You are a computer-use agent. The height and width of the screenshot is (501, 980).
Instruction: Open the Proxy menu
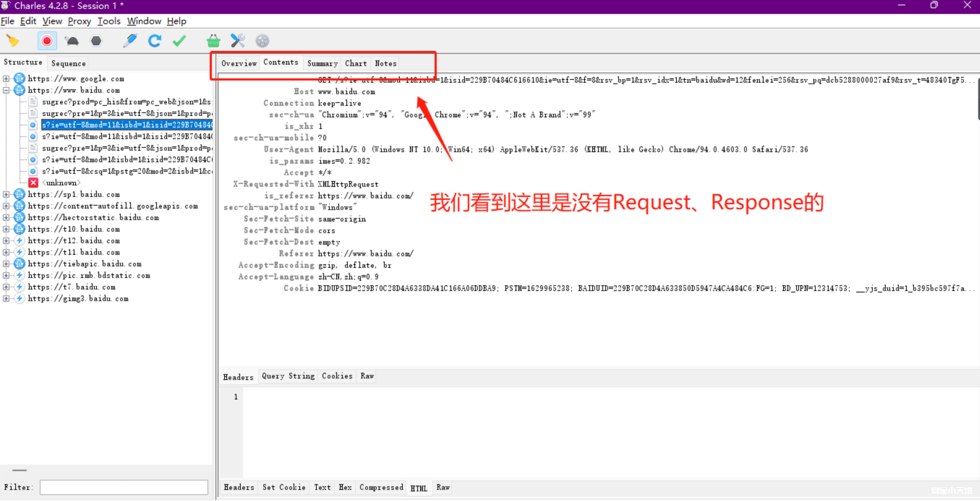click(x=79, y=21)
